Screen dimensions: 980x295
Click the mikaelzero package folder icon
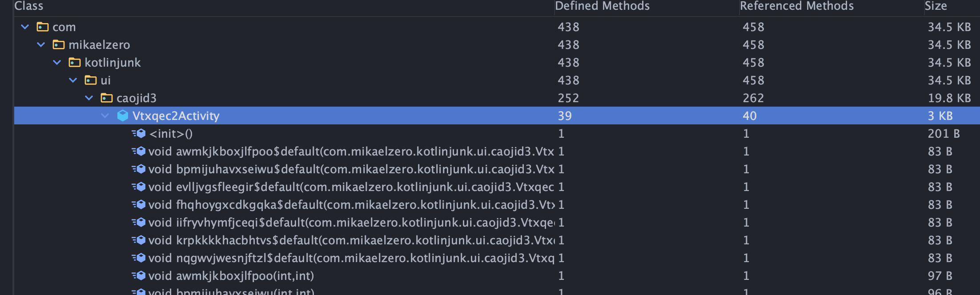(59, 45)
